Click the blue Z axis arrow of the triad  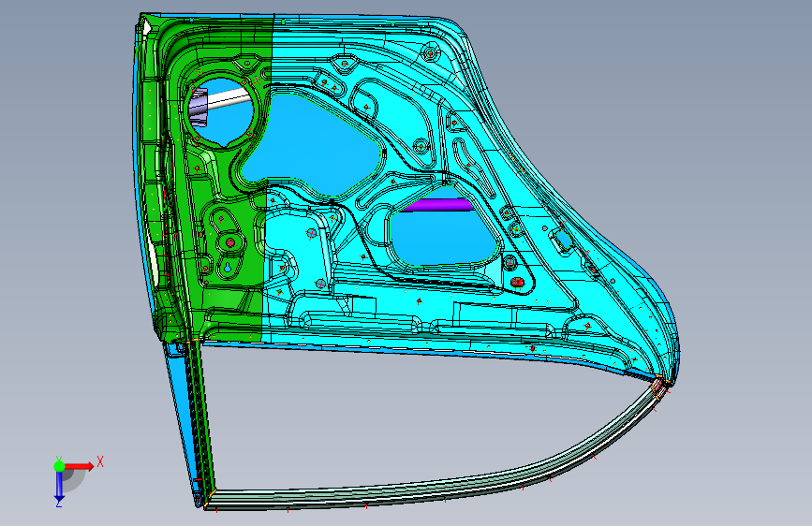coord(59,486)
